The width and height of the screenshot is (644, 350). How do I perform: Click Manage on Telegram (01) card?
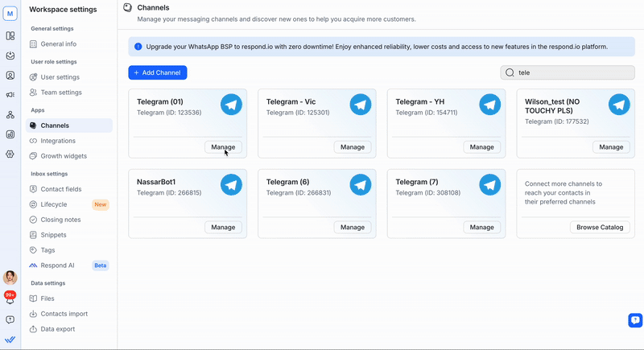(x=223, y=147)
